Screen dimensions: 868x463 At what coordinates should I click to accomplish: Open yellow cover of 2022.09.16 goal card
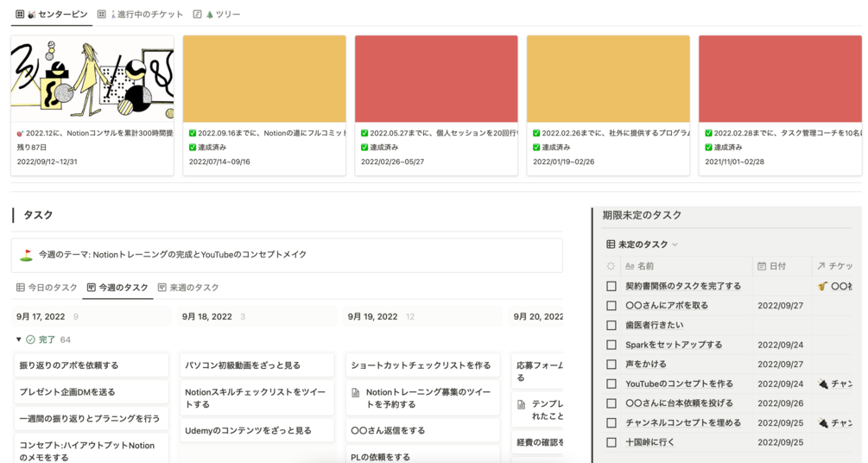tap(264, 79)
